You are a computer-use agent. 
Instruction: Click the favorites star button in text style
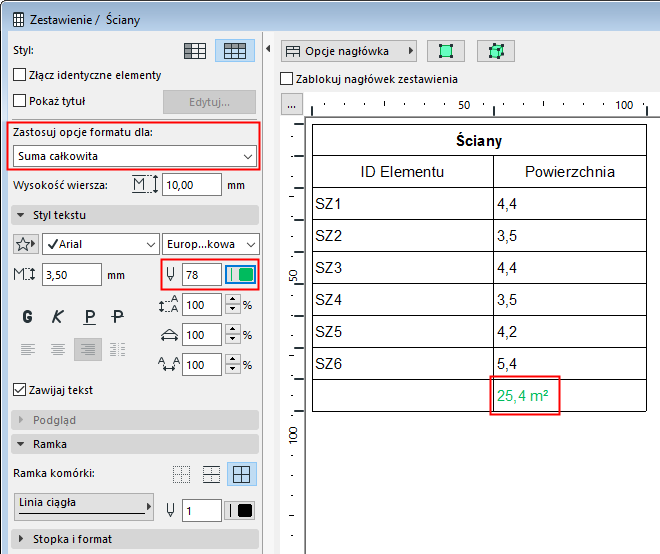[26, 244]
